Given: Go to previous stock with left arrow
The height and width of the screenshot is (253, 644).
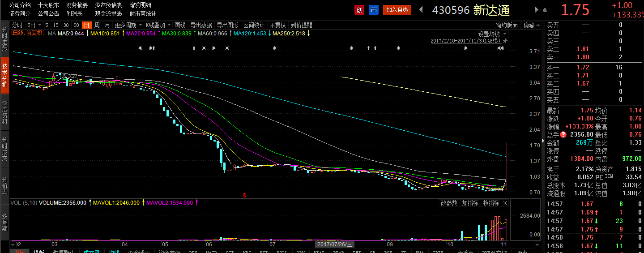Looking at the screenshot, I should click(421, 10).
